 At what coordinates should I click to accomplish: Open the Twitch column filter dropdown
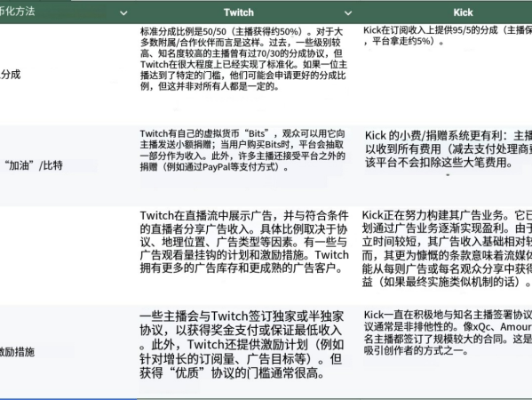(348, 13)
